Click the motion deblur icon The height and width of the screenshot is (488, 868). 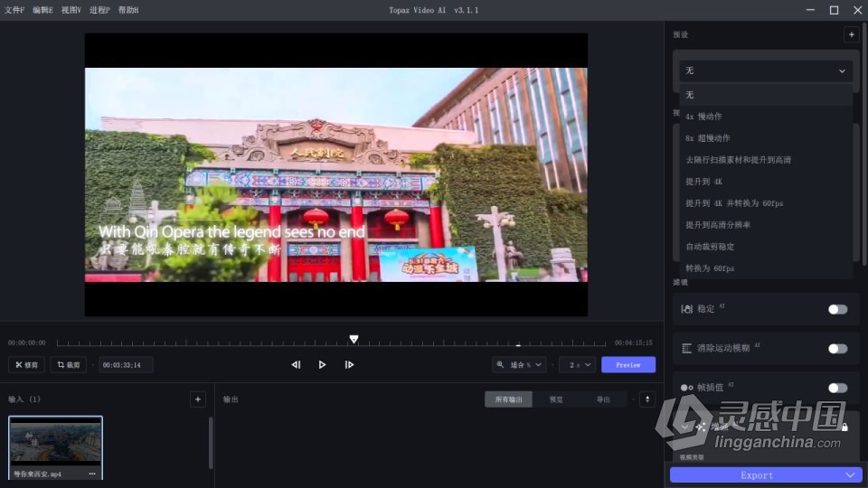(x=687, y=348)
